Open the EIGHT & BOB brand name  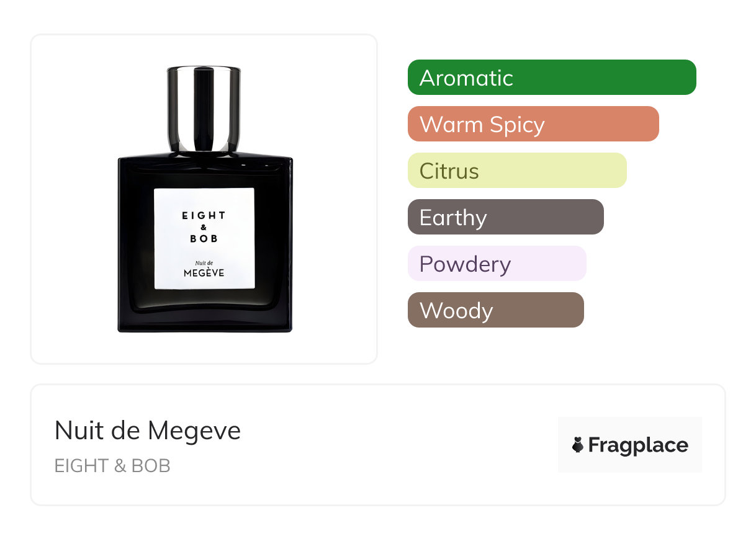[112, 466]
